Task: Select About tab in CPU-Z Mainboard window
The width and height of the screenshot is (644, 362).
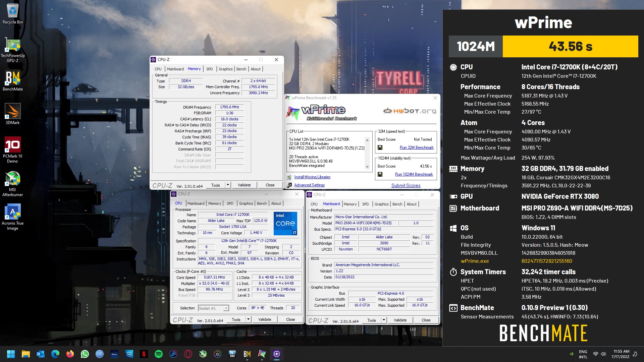Action: coord(412,204)
